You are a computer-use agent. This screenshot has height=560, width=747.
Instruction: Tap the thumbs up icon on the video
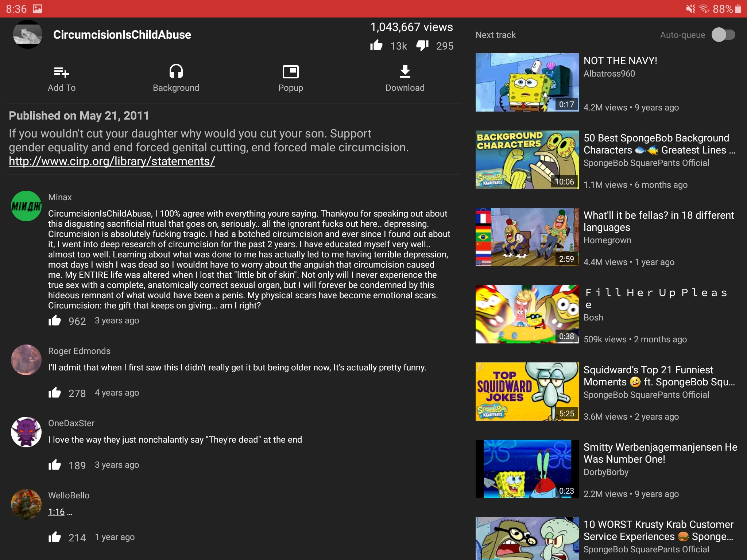pos(376,46)
